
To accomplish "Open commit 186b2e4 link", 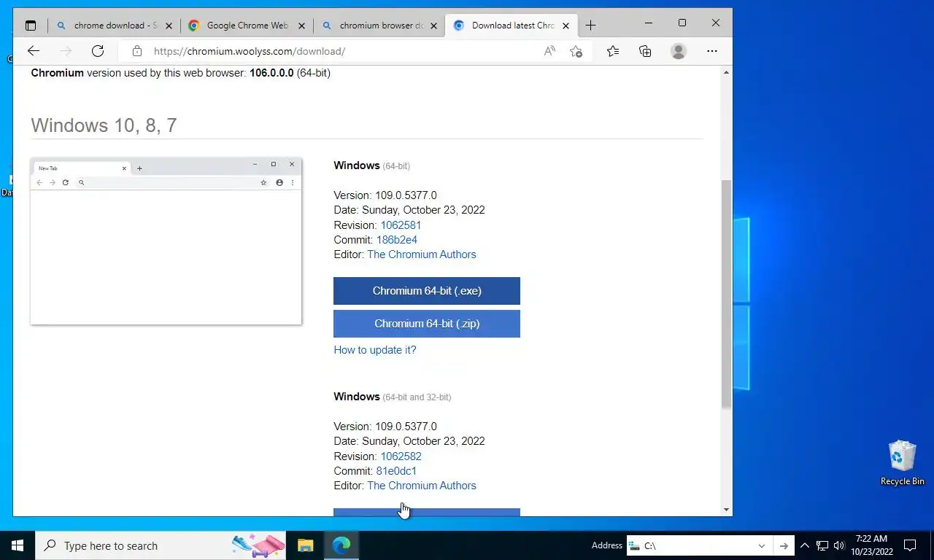I will (x=397, y=240).
